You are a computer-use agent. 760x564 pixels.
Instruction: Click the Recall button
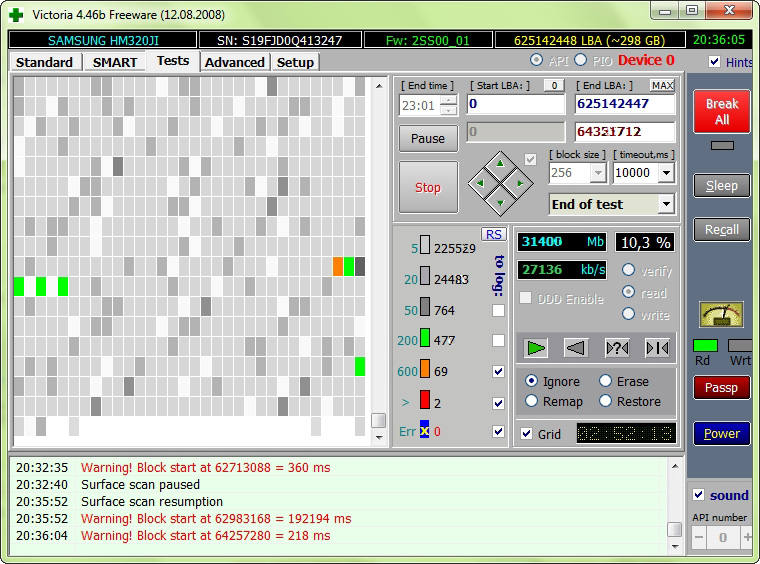[x=722, y=230]
